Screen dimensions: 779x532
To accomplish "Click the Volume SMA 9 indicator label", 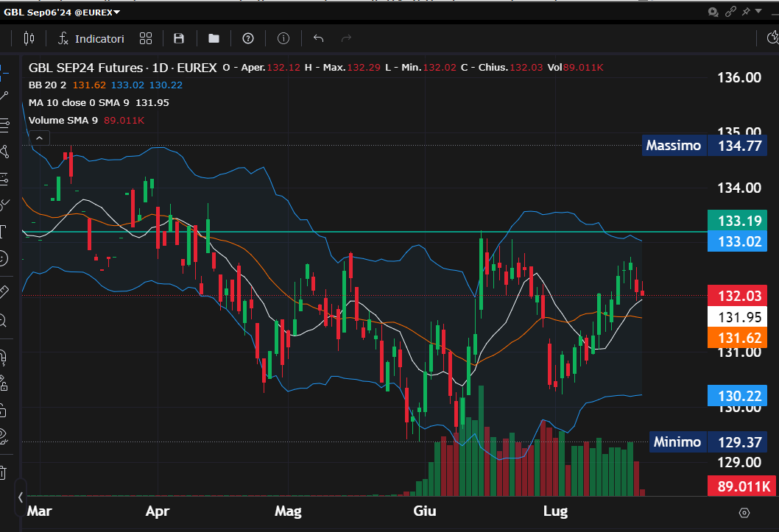I will [x=63, y=120].
